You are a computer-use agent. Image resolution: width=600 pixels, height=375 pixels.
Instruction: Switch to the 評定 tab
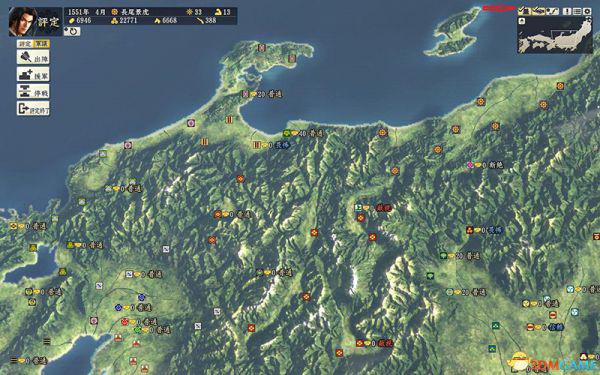tap(25, 44)
